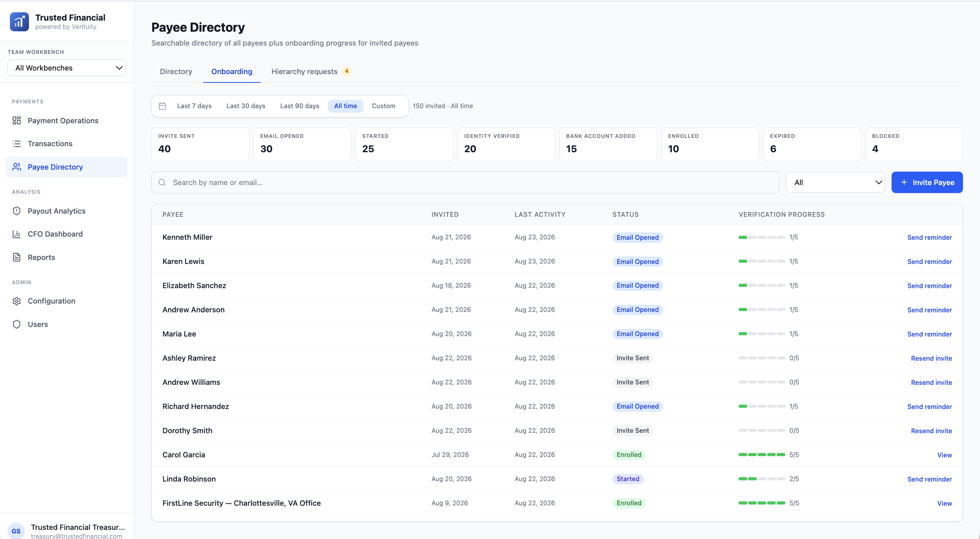Click the calendar icon in date filter
The image size is (980, 539).
(x=163, y=106)
